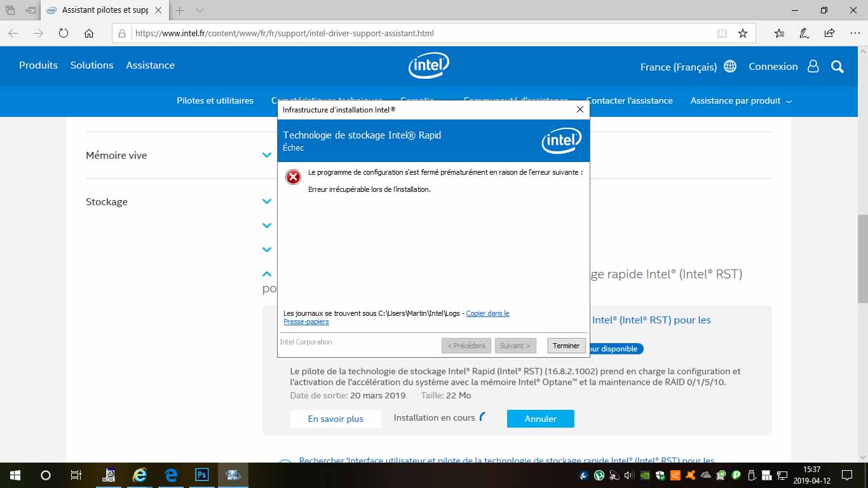Click the Connexion link
This screenshot has height=488, width=868.
pos(773,66)
